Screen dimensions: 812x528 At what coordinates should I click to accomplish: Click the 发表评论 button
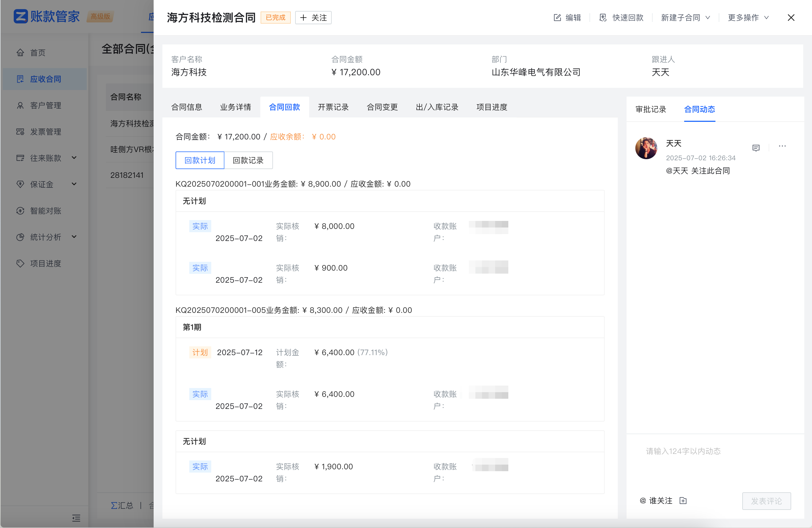pyautogui.click(x=766, y=501)
